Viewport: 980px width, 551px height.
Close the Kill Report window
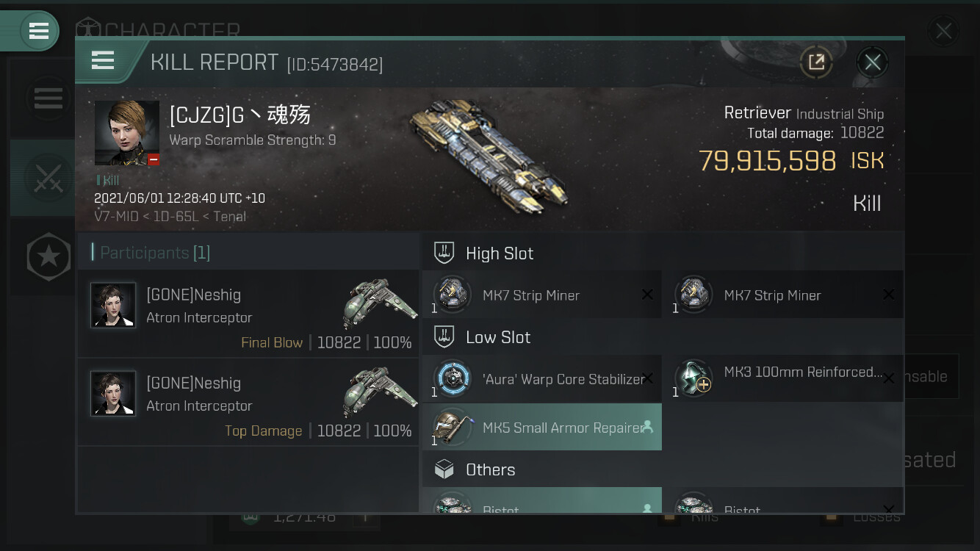click(872, 62)
